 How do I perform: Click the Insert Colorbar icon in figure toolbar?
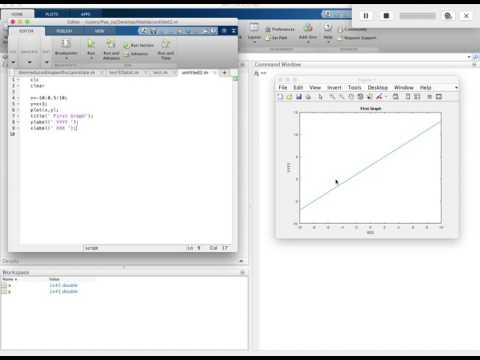[x=407, y=97]
